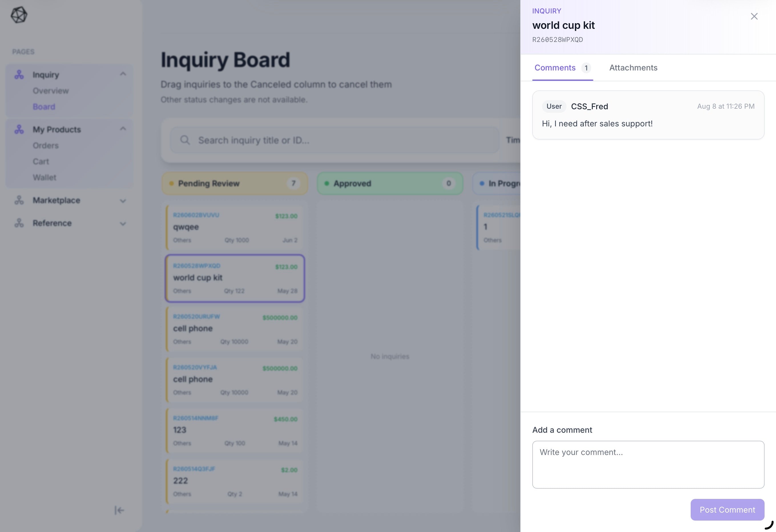Click the User role badge on the comment
The width and height of the screenshot is (776, 532).
554,106
